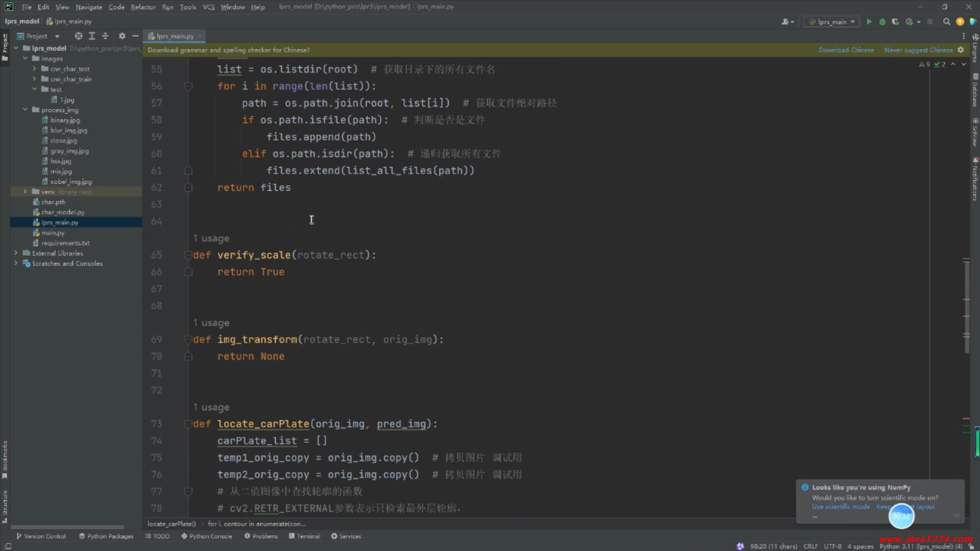Collapse all in Project panel toolbar
980x551 pixels.
[105, 36]
